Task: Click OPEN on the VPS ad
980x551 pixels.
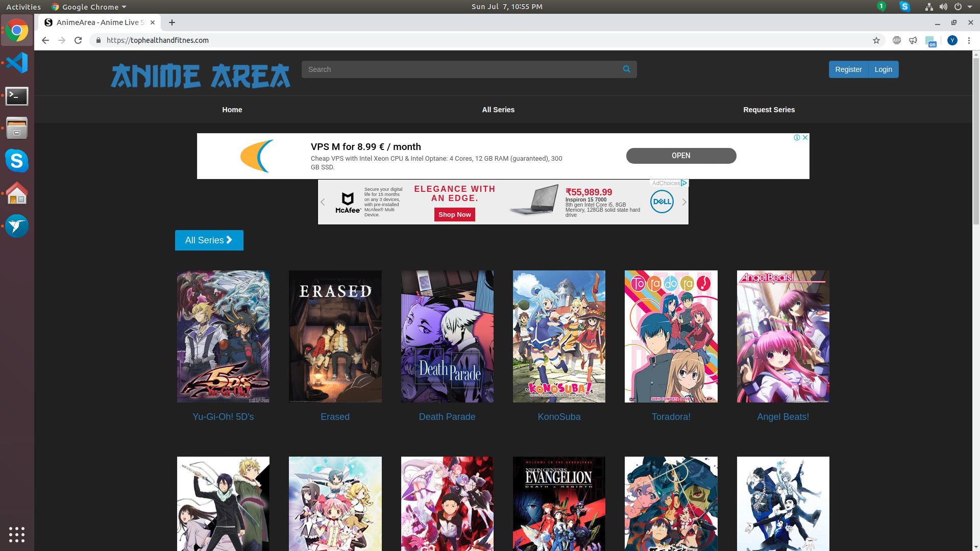Action: [x=681, y=156]
